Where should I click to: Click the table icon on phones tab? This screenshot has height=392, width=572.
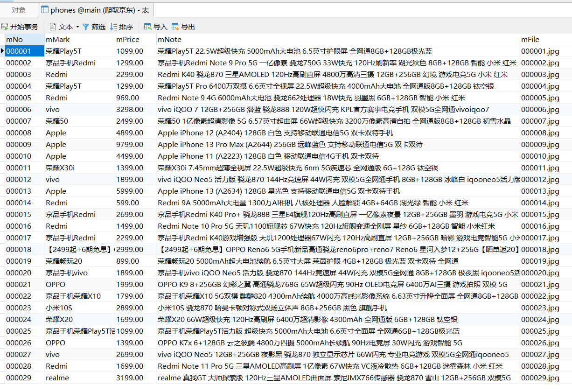45,9
